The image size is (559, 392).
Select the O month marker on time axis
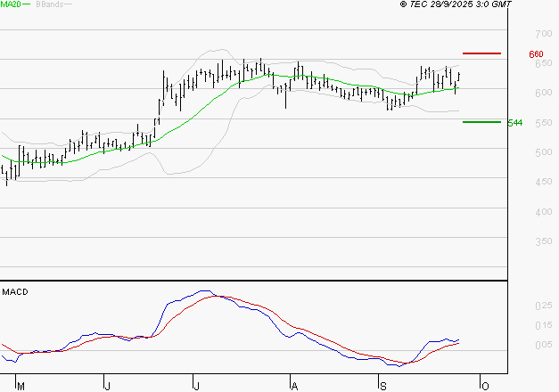point(485,385)
